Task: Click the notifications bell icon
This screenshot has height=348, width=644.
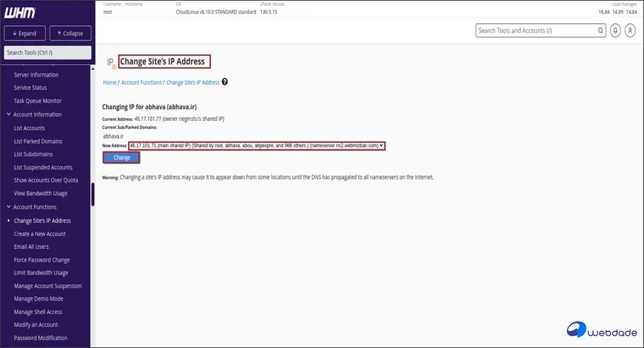Action: coord(616,30)
